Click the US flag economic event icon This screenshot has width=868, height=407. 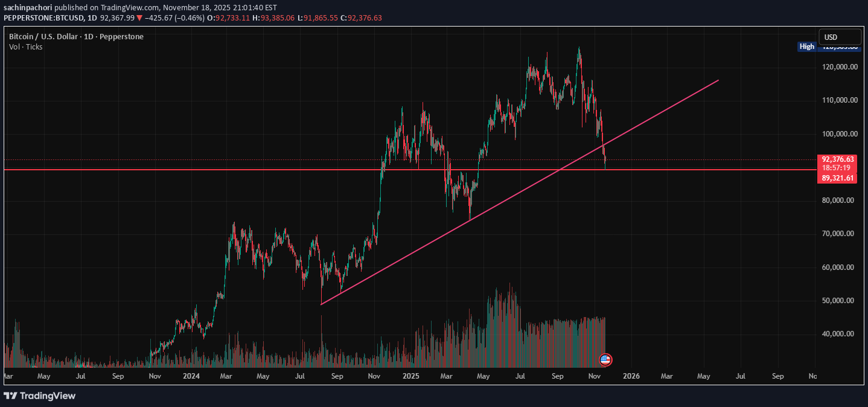click(x=605, y=360)
